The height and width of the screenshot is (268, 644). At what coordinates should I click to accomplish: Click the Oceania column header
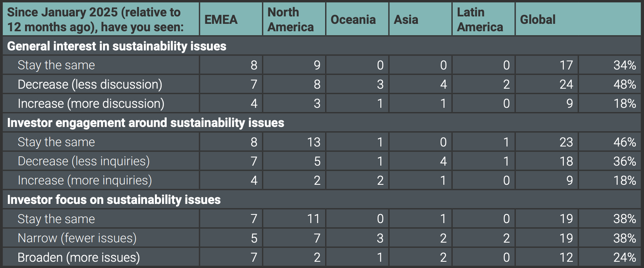[x=353, y=20]
